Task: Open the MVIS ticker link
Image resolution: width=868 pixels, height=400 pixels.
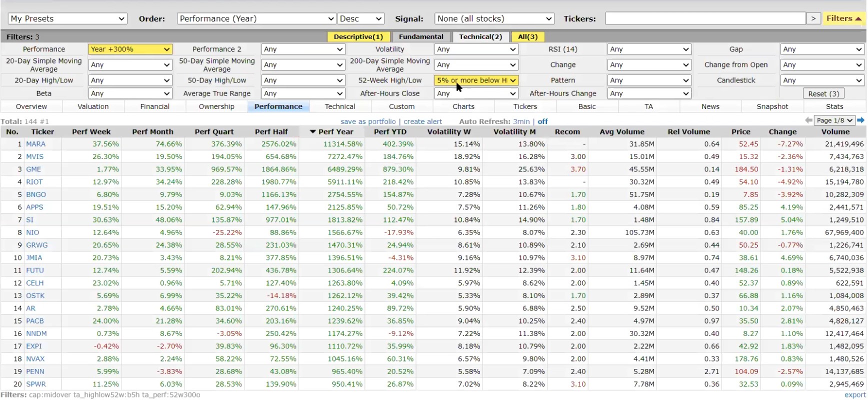Action: (x=34, y=156)
